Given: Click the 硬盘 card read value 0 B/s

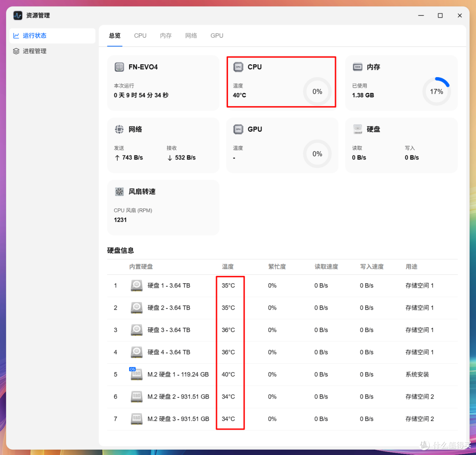Looking at the screenshot, I should point(359,158).
